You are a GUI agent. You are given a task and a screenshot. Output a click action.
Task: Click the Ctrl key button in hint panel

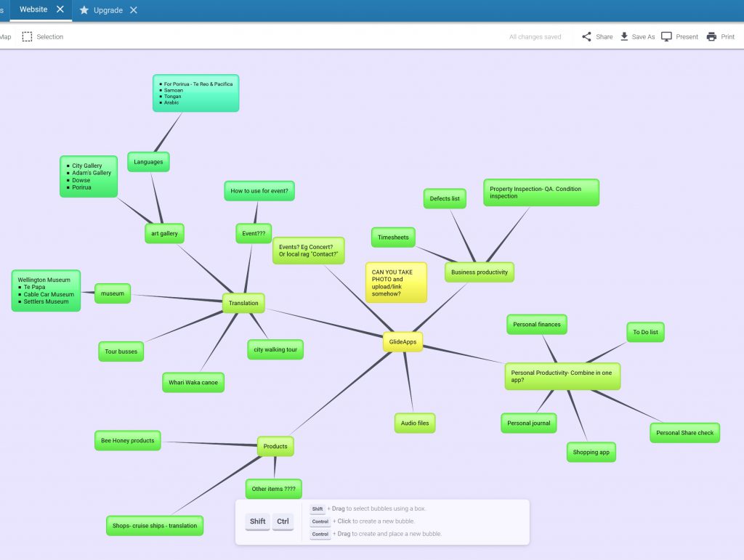tap(283, 522)
